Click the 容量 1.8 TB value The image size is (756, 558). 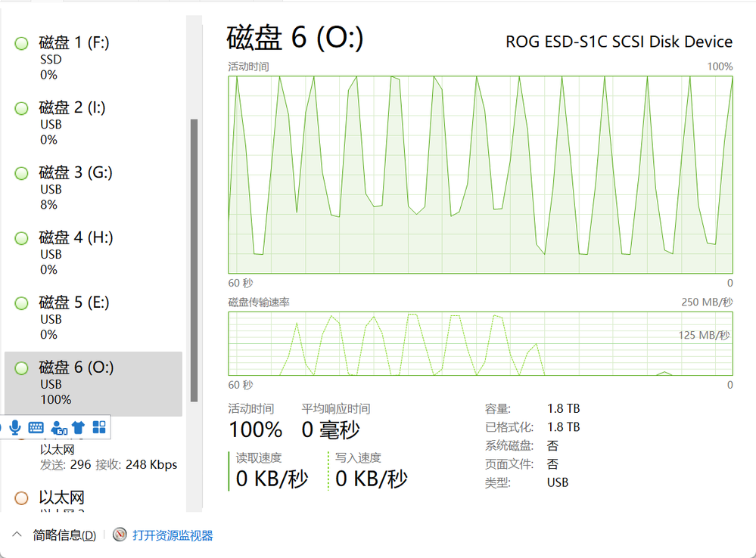pyautogui.click(x=563, y=408)
